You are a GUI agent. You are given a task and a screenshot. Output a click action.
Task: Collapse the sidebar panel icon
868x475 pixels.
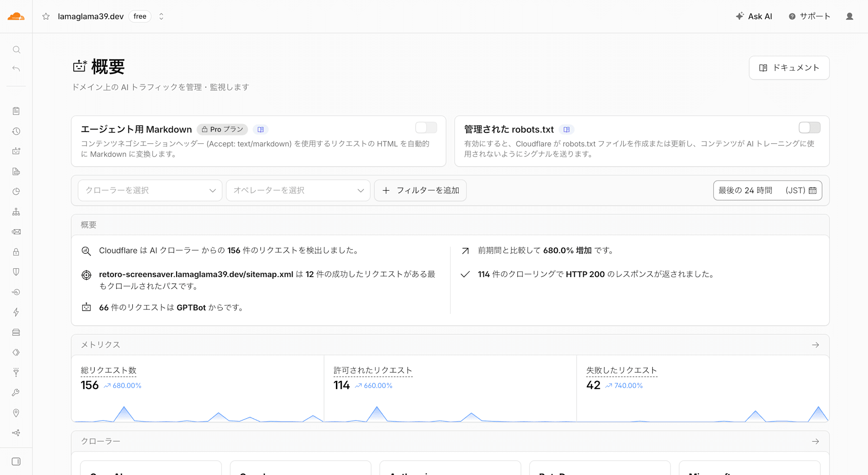coord(16,462)
